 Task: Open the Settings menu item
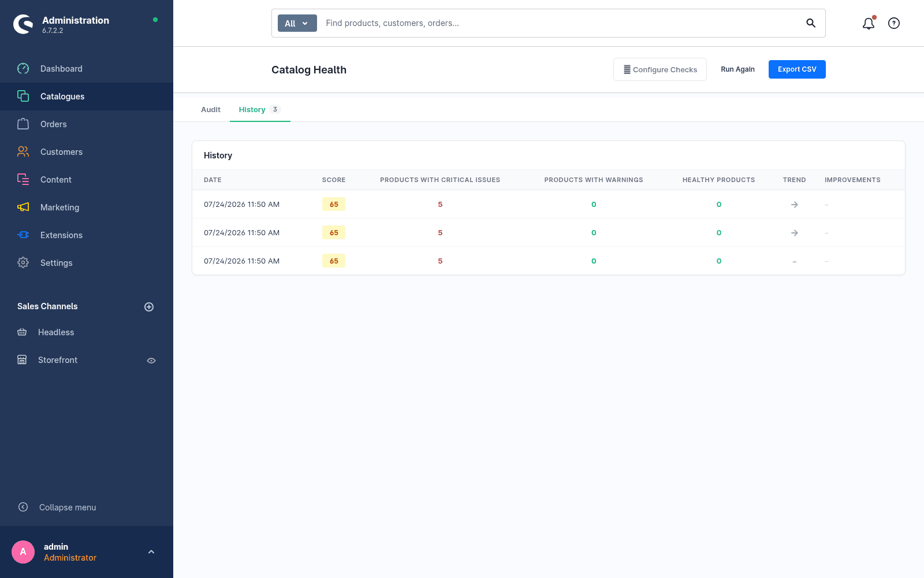[x=87, y=263]
